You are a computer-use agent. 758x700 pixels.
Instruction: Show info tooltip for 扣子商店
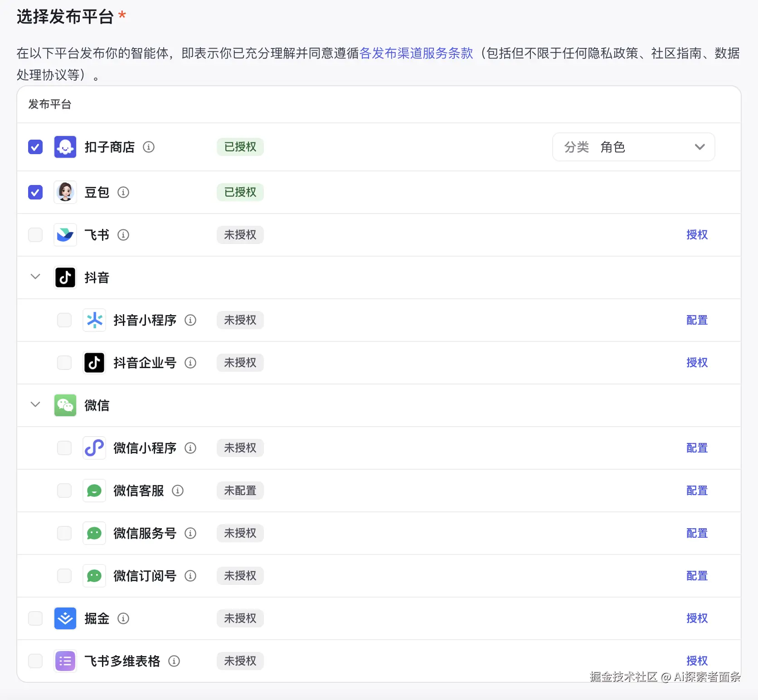[x=149, y=147]
